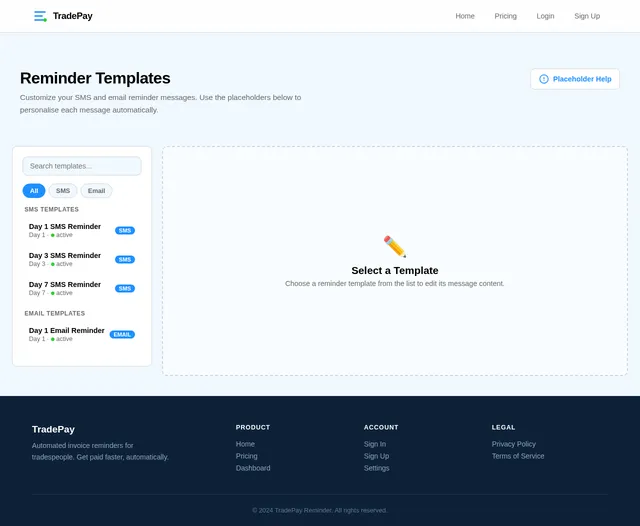Click the info icon in Placeholder Help button

[x=544, y=79]
